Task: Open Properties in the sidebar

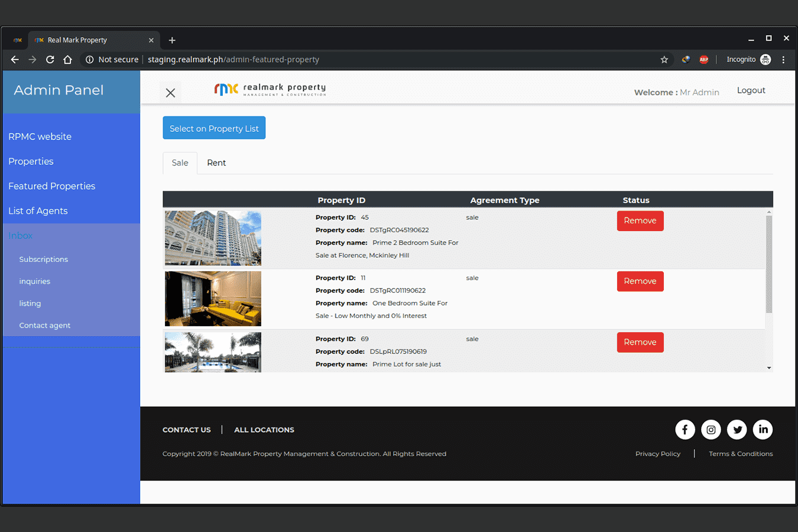Action: pos(31,161)
